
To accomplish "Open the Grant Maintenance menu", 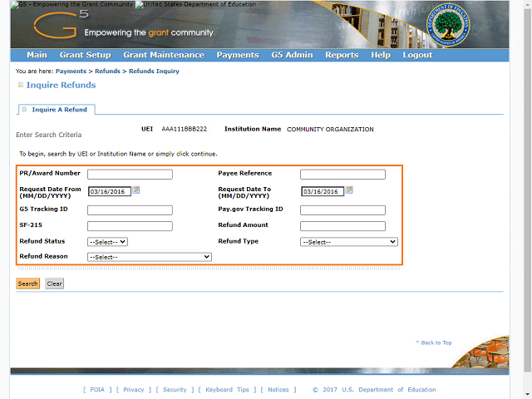I will pyautogui.click(x=164, y=56).
